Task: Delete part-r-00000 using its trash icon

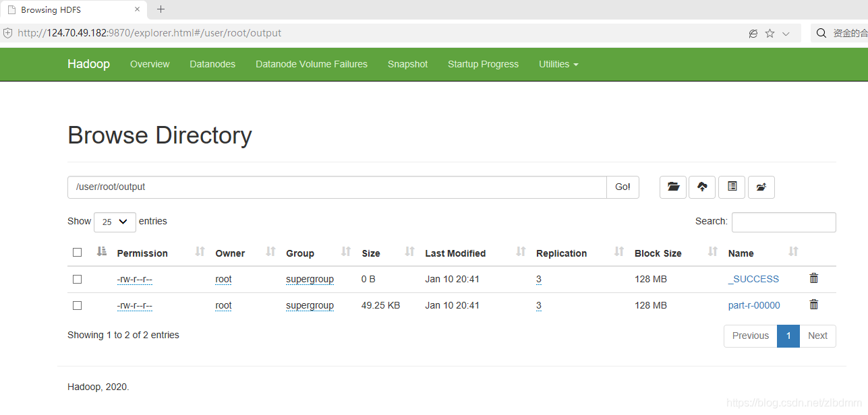Action: point(814,305)
